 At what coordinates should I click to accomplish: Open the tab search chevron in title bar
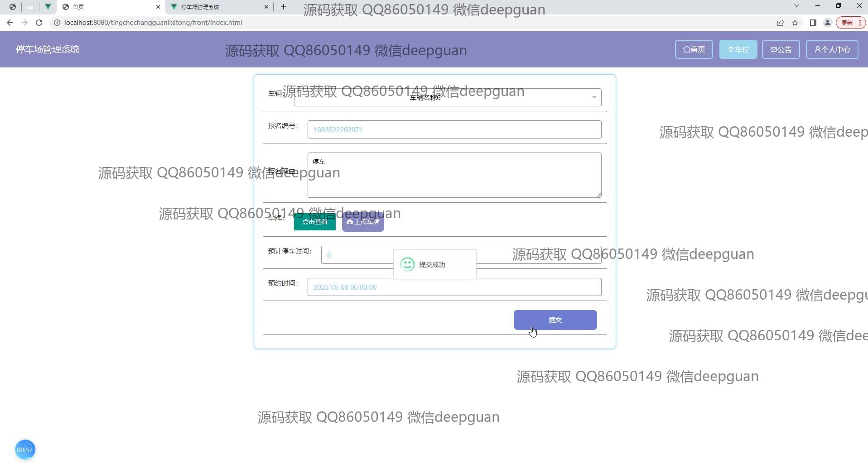pyautogui.click(x=796, y=6)
